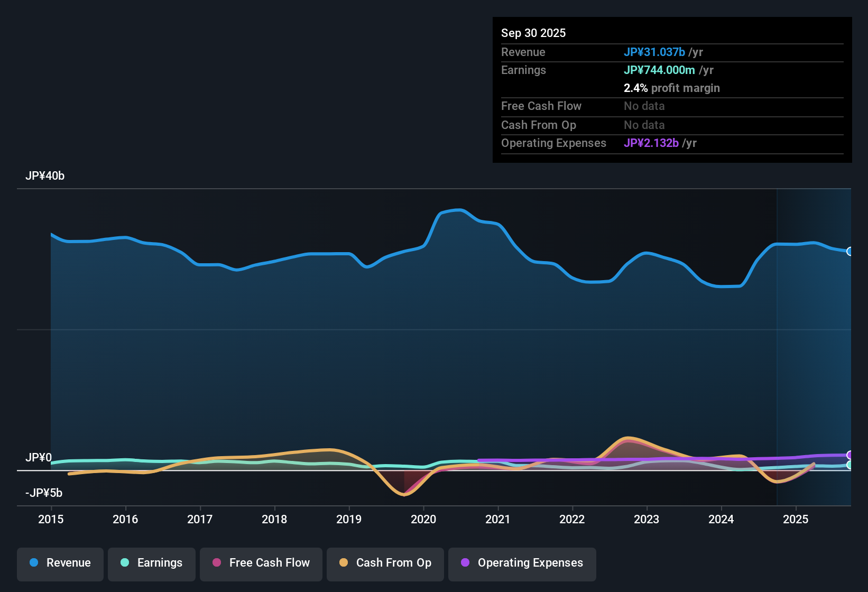Click the pink Free Cash Flow legend dot

tap(216, 563)
